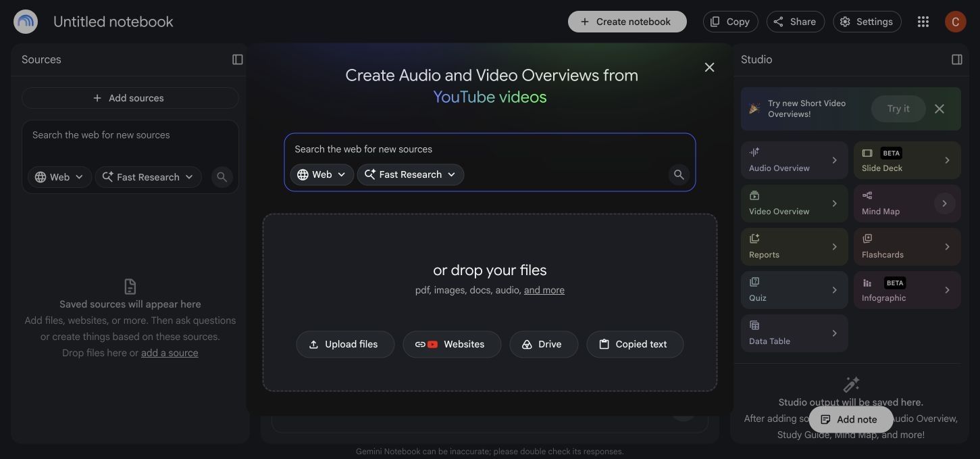Image resolution: width=980 pixels, height=459 pixels.
Task: Click the Audio Overview waveform icon
Action: (754, 152)
